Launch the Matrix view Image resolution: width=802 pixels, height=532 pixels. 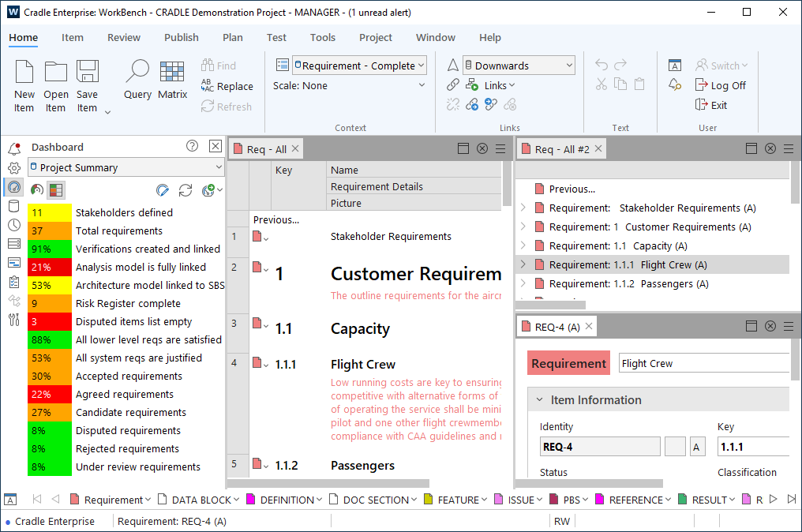(x=172, y=79)
